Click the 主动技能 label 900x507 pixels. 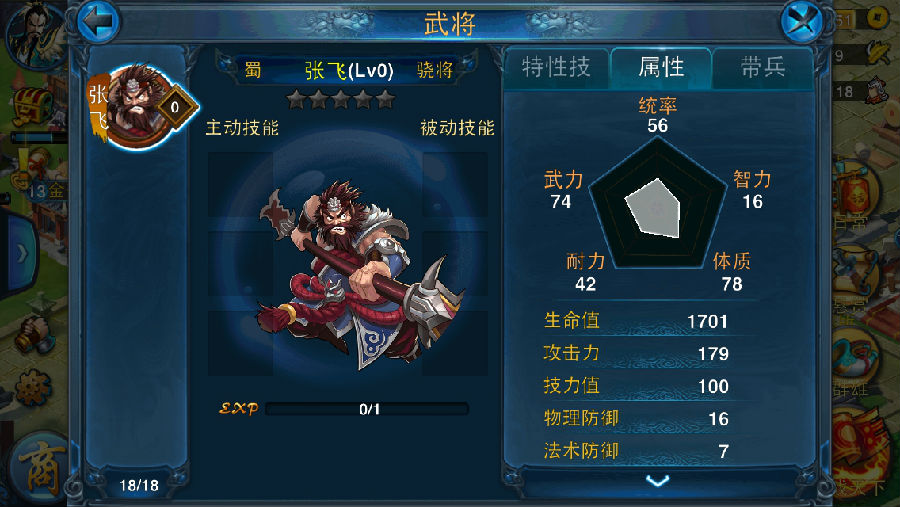coord(242,127)
